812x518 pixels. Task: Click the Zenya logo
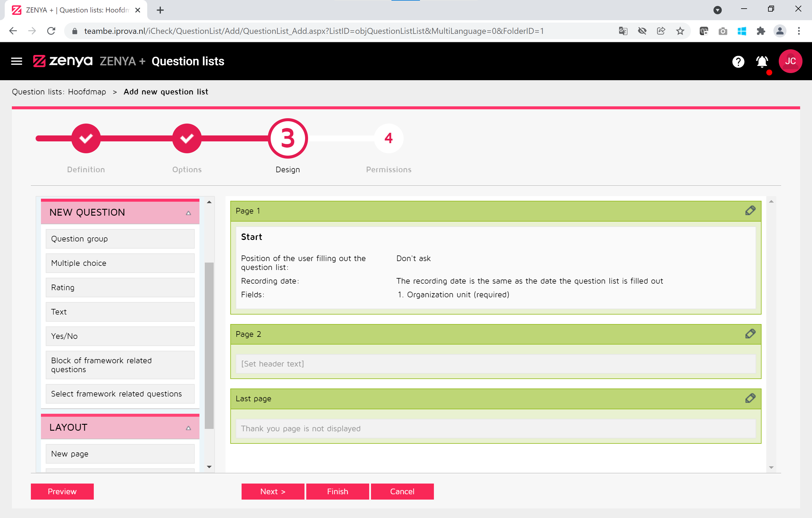pyautogui.click(x=63, y=61)
